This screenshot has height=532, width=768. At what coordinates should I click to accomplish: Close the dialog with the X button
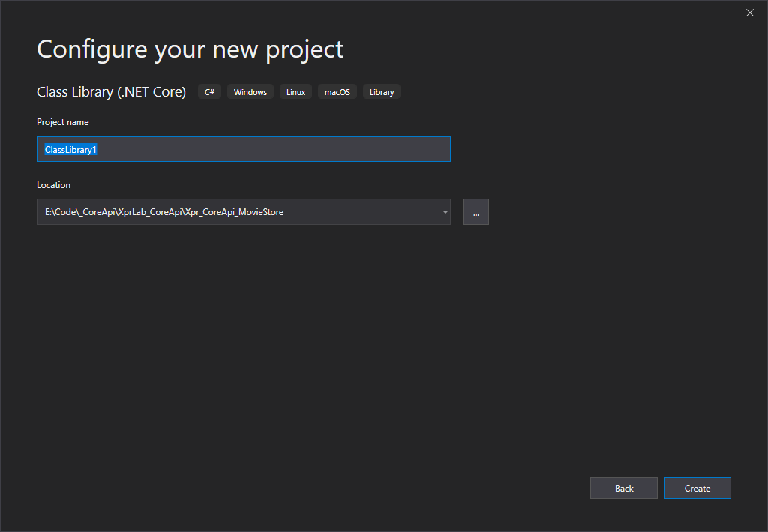(x=749, y=13)
